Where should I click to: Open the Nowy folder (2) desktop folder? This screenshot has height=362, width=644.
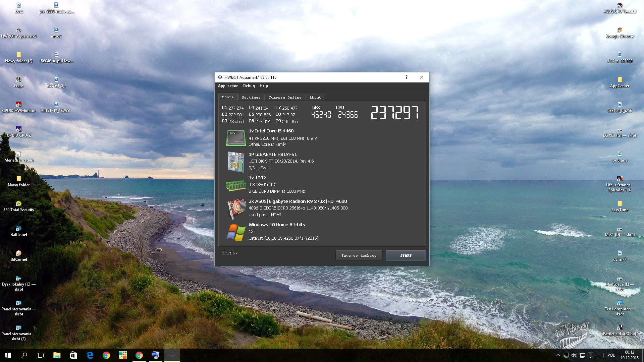19,58
